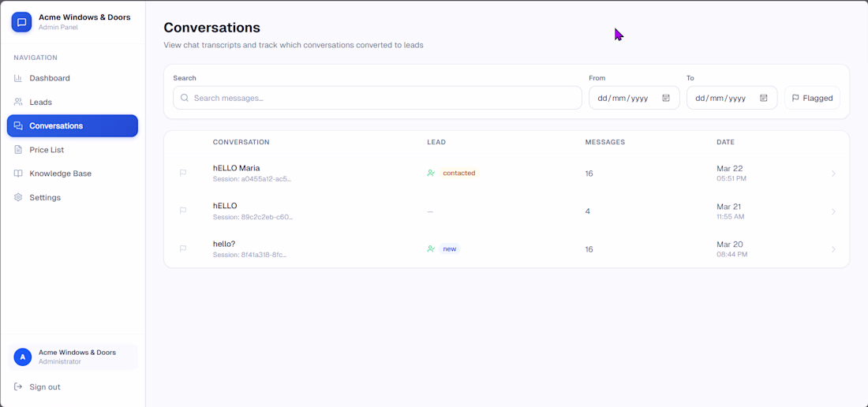Viewport: 868px width, 407px height.
Task: Click the search magnifier icon
Action: click(x=185, y=98)
